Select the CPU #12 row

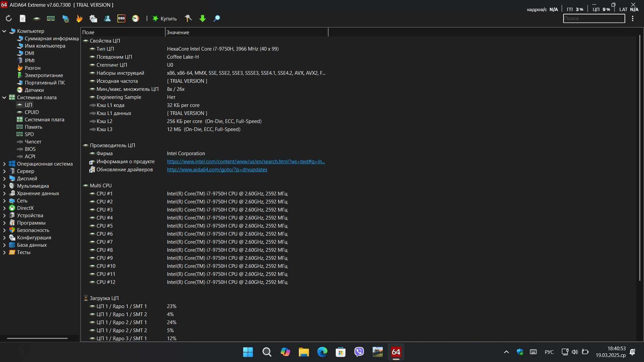tap(205, 282)
